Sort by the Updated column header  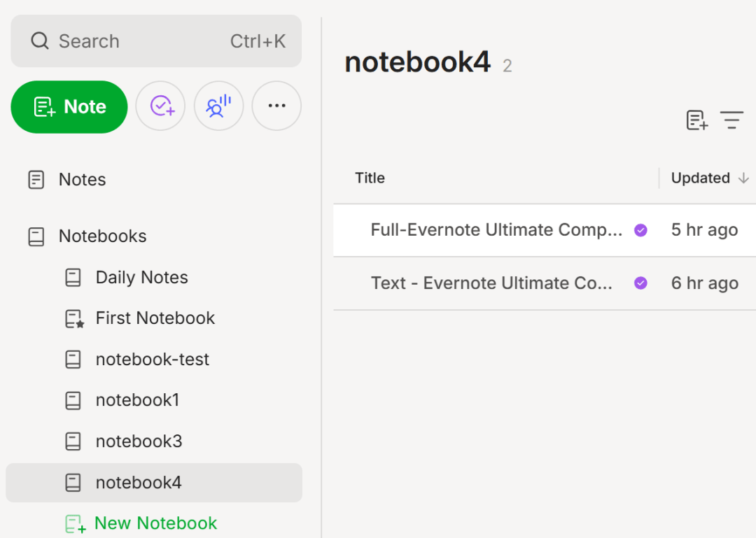coord(701,178)
